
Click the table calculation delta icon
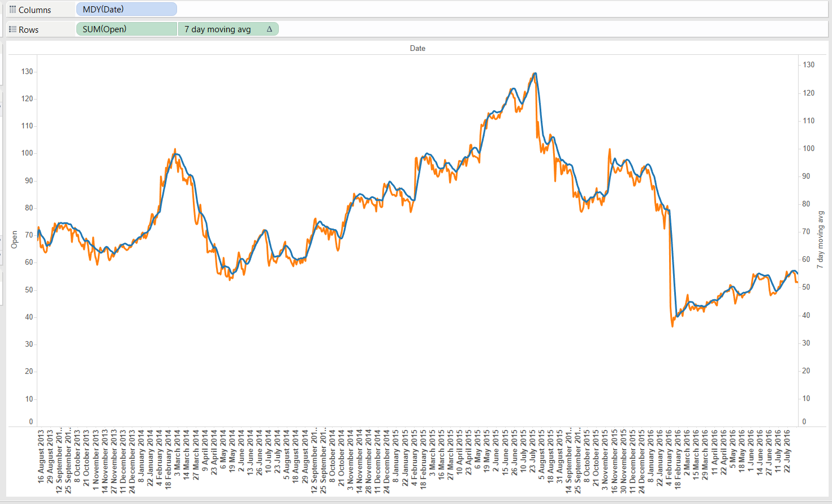269,29
